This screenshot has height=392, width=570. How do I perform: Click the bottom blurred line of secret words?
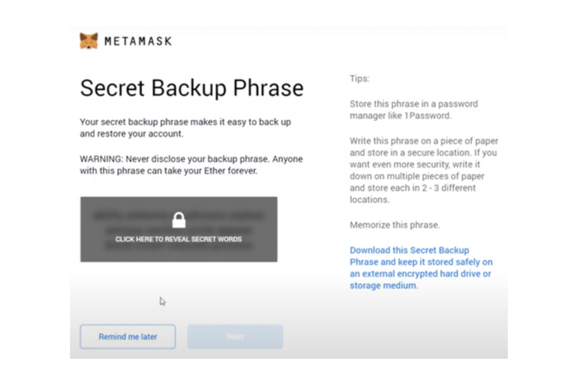179,247
